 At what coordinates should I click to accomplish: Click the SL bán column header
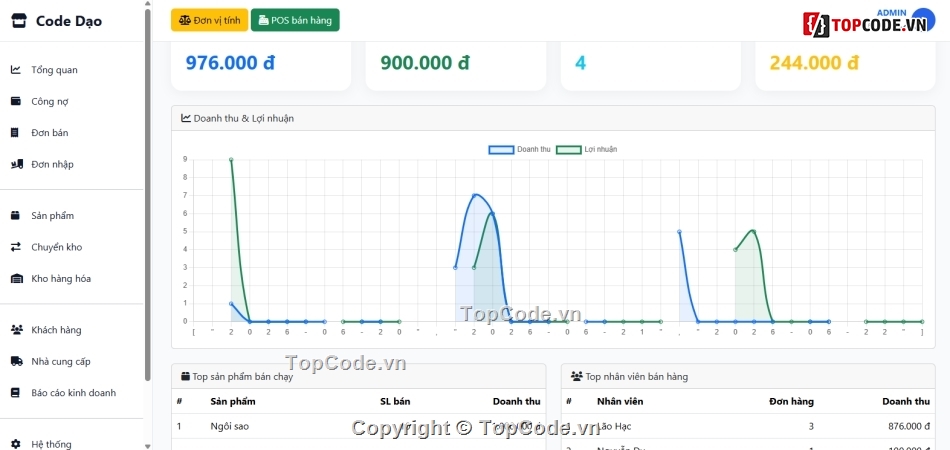click(x=395, y=402)
